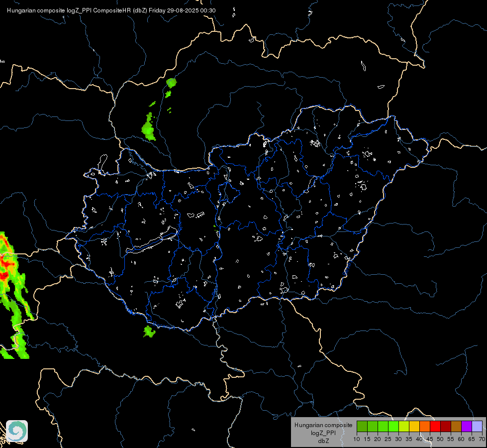Select the orange 40–45 dBZ swatch
This screenshot has height=448, width=487.
(425, 426)
